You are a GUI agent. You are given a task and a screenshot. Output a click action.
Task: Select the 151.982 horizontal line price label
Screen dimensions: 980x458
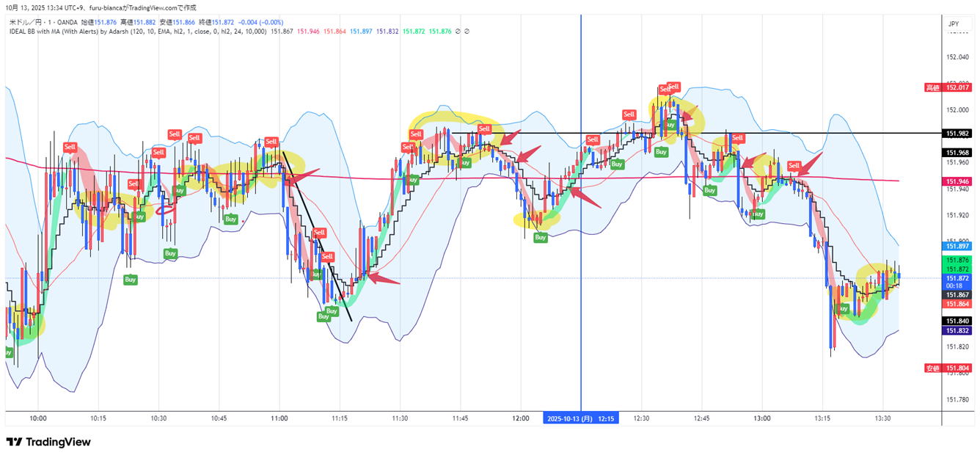(959, 134)
